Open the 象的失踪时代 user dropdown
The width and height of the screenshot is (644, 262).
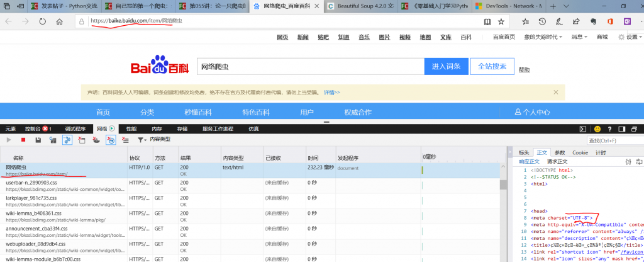coord(543,37)
